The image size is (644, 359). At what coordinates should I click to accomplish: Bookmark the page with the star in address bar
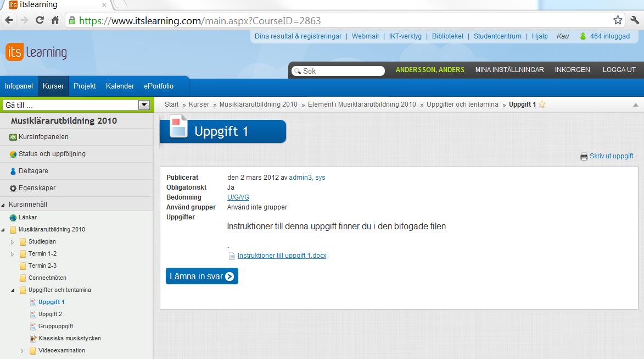(x=618, y=20)
